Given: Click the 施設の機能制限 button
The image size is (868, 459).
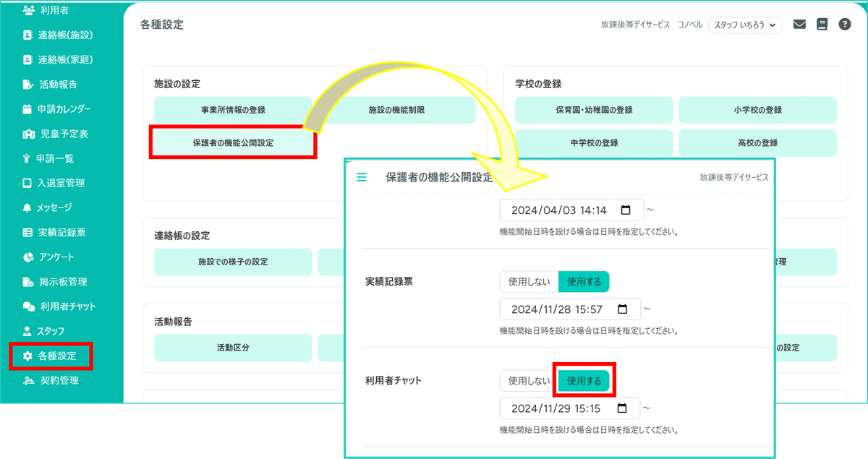Looking at the screenshot, I should pos(396,110).
